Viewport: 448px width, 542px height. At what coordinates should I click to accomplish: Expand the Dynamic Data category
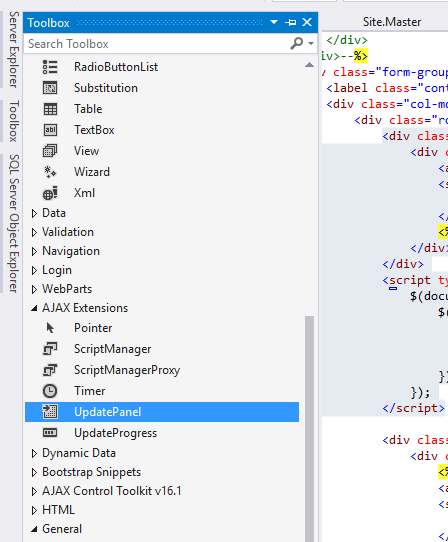(34, 453)
